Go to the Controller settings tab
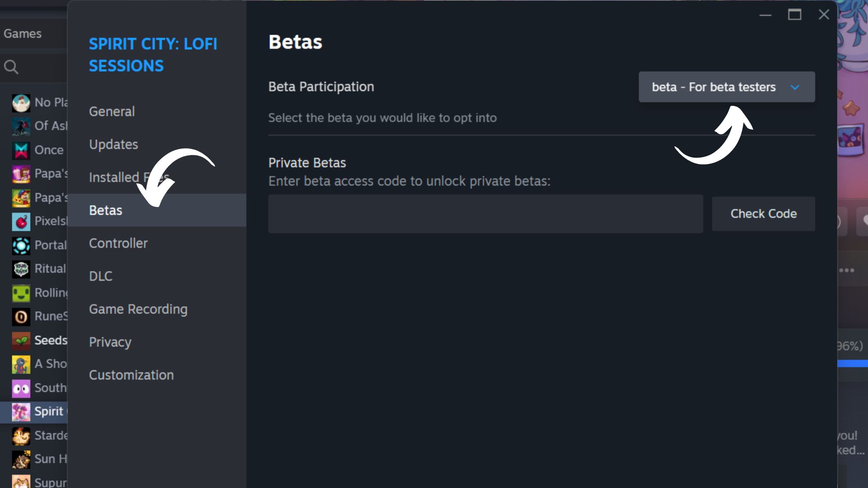 point(118,243)
